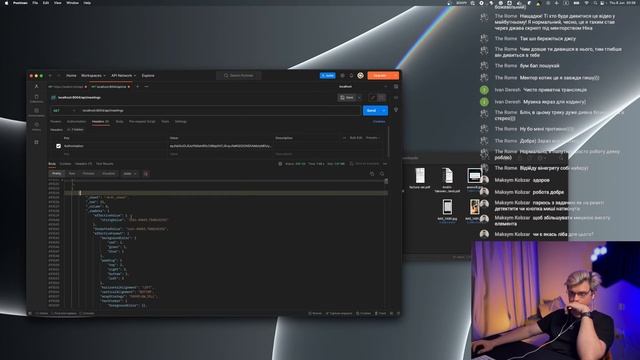Select the Raw response view
Image resolution: width=640 pixels, height=360 pixels.
[x=72, y=174]
